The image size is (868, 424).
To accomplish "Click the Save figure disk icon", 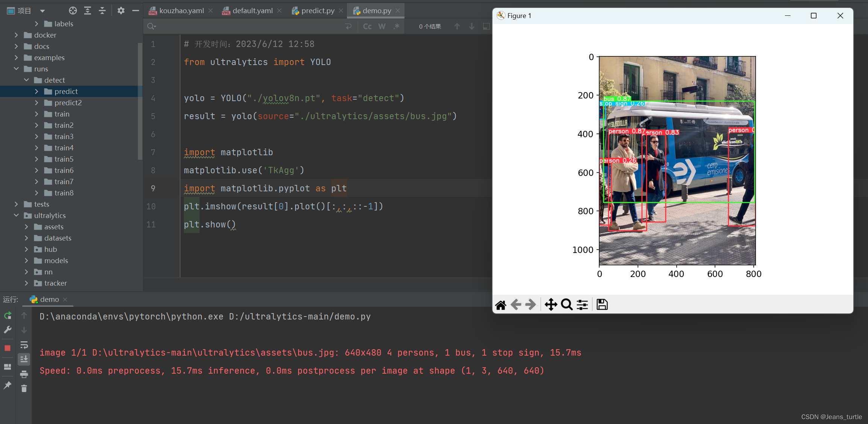I will (x=602, y=305).
